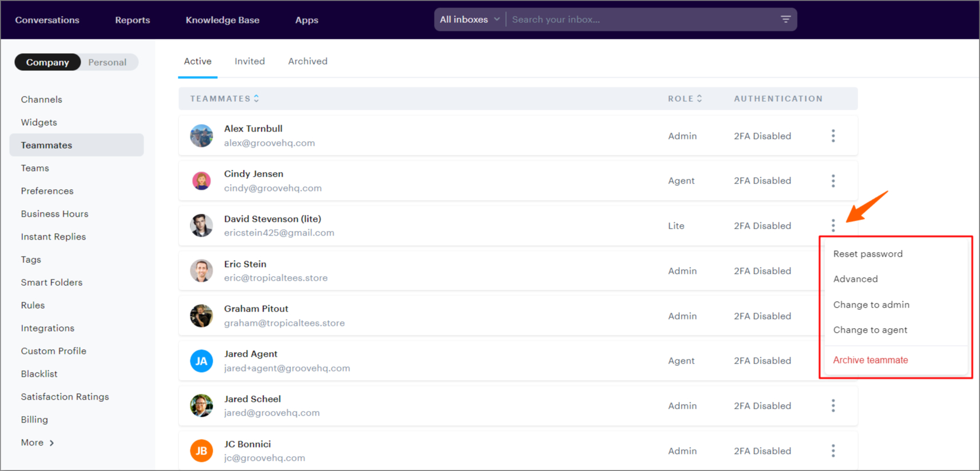This screenshot has width=980, height=471.
Task: Open Custom Profile settings
Action: (54, 351)
